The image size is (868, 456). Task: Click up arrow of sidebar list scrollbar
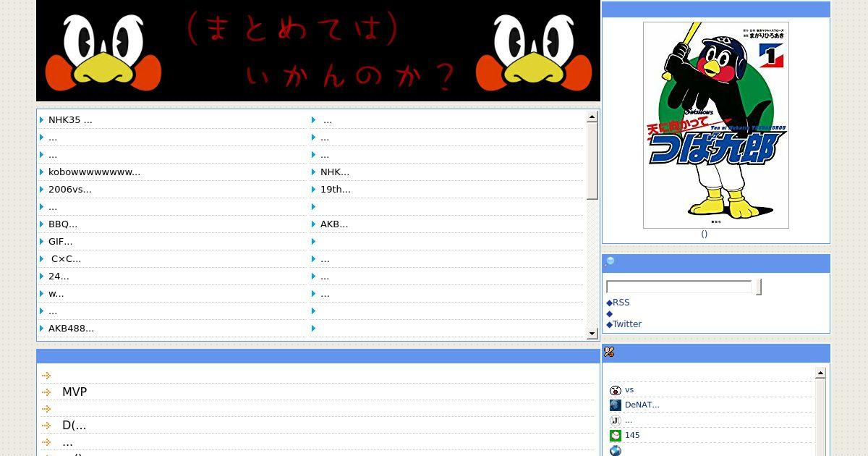pos(820,373)
